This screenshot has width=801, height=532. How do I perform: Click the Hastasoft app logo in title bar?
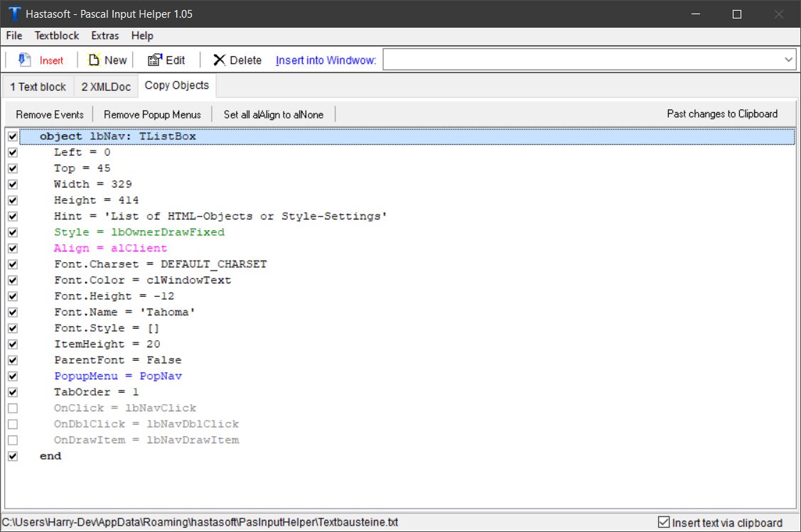[x=14, y=13]
